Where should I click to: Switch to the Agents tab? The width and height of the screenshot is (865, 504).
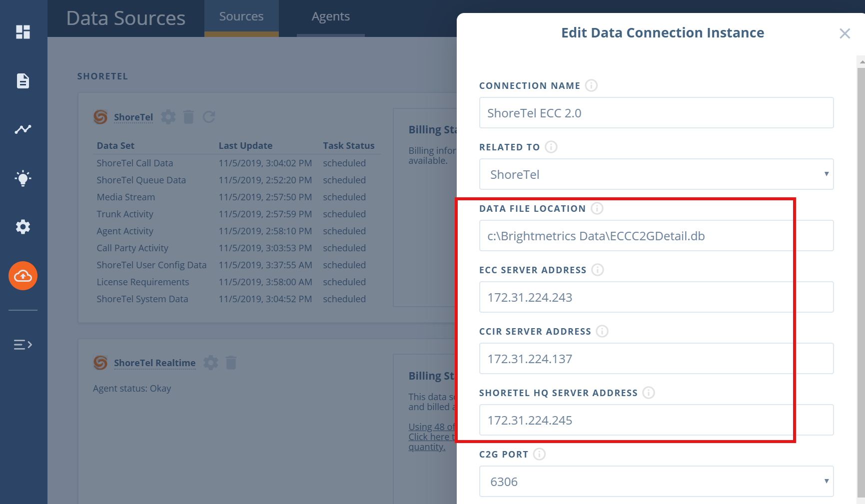[x=331, y=17]
